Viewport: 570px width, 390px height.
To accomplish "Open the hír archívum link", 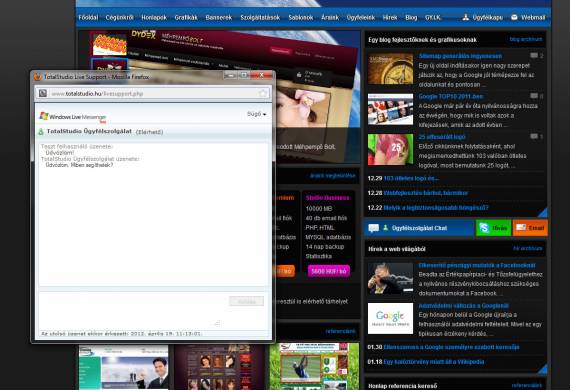I will click(x=527, y=249).
